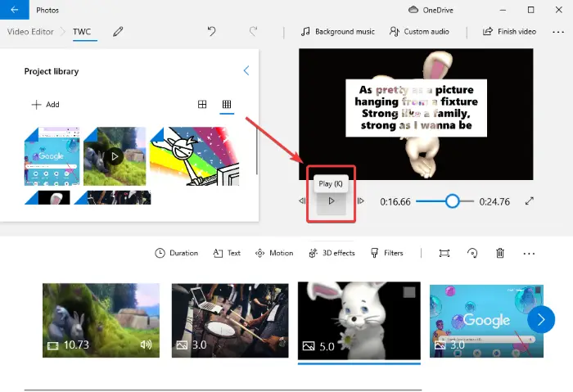573x392 pixels.
Task: Add media to project library
Action: click(x=45, y=105)
